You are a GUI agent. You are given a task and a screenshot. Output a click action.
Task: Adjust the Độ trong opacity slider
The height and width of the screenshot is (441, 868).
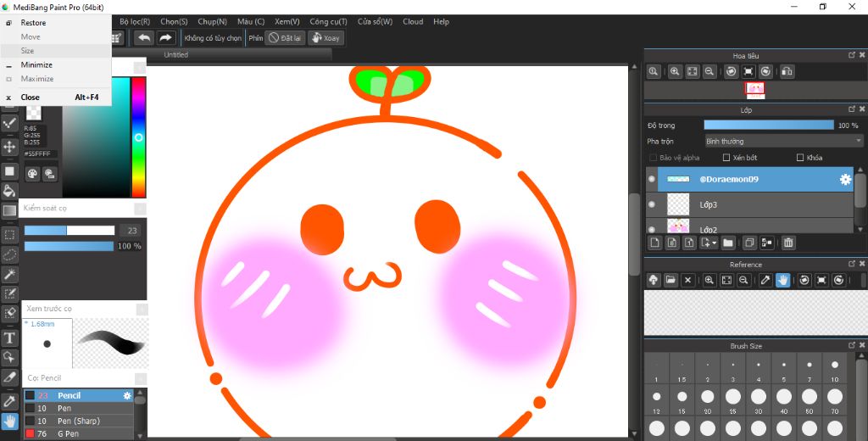click(769, 126)
